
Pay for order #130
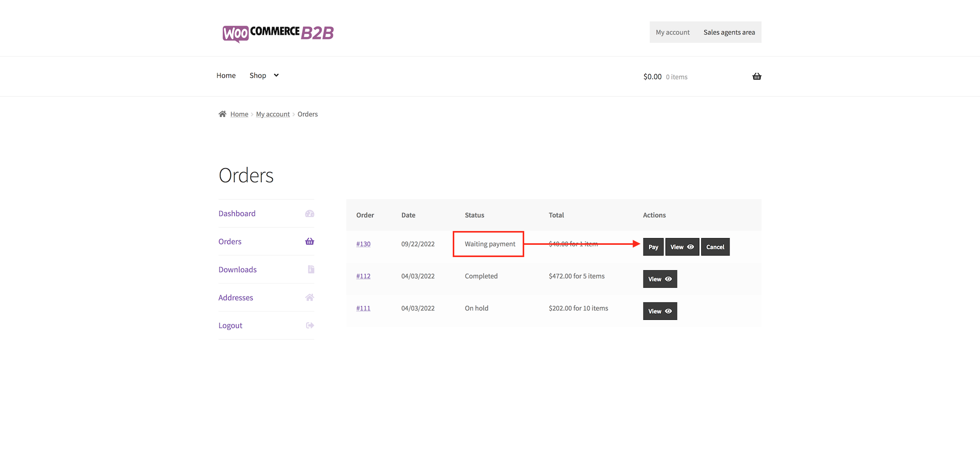click(653, 247)
